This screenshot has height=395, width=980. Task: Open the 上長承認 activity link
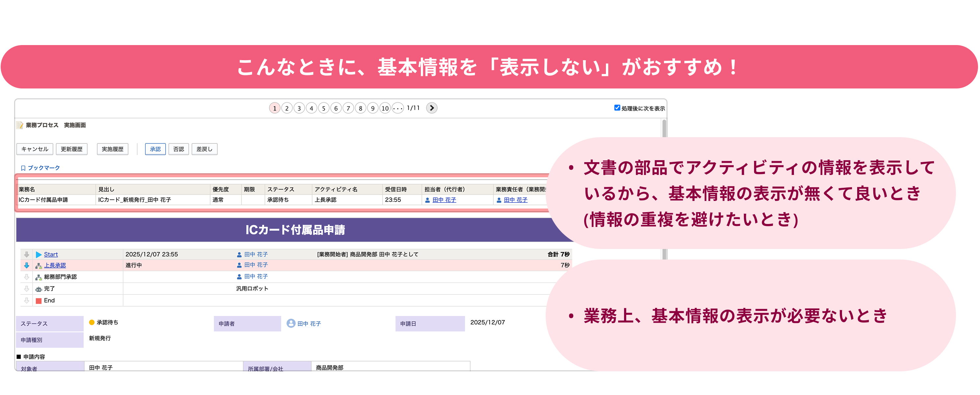pyautogui.click(x=55, y=265)
